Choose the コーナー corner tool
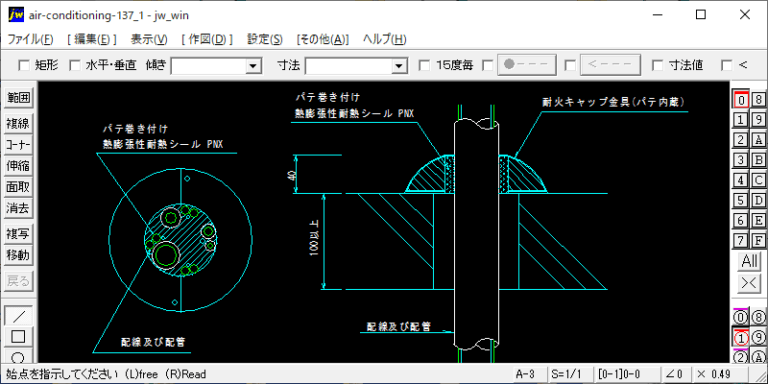This screenshot has width=768, height=384. 18,144
